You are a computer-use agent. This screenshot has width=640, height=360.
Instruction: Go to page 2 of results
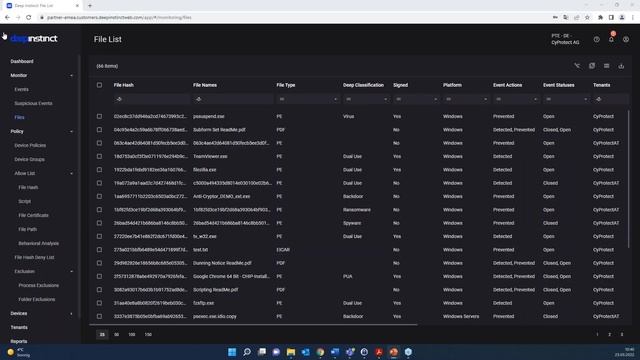(609, 335)
